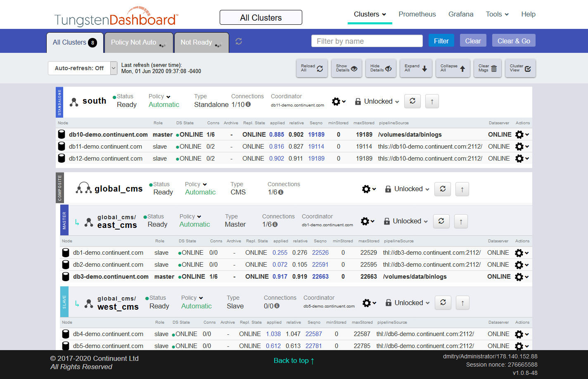Click the Clear button

473,41
